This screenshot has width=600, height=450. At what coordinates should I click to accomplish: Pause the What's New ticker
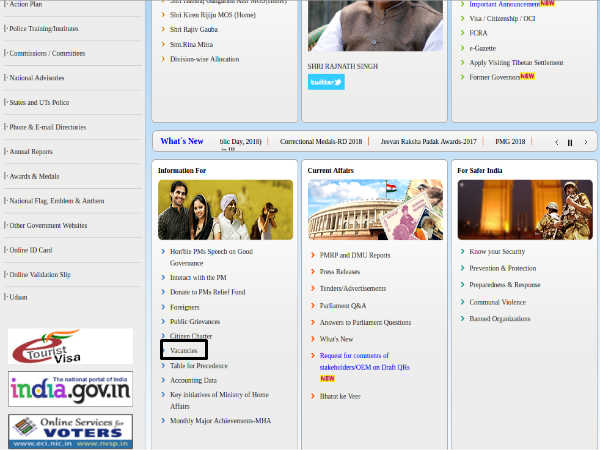point(570,142)
